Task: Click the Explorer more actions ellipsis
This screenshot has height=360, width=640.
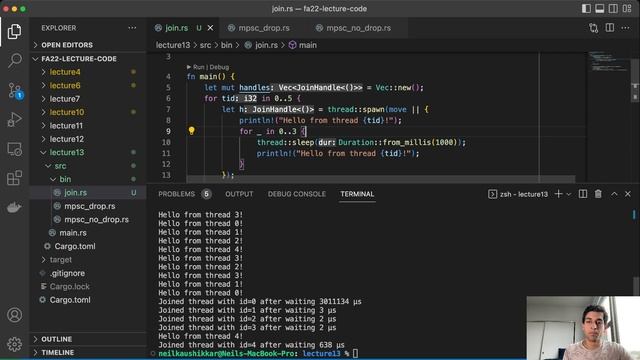Action: click(x=132, y=28)
